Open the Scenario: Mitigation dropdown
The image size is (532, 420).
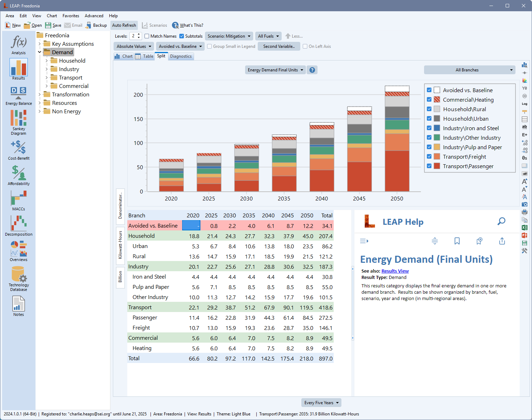(229, 36)
